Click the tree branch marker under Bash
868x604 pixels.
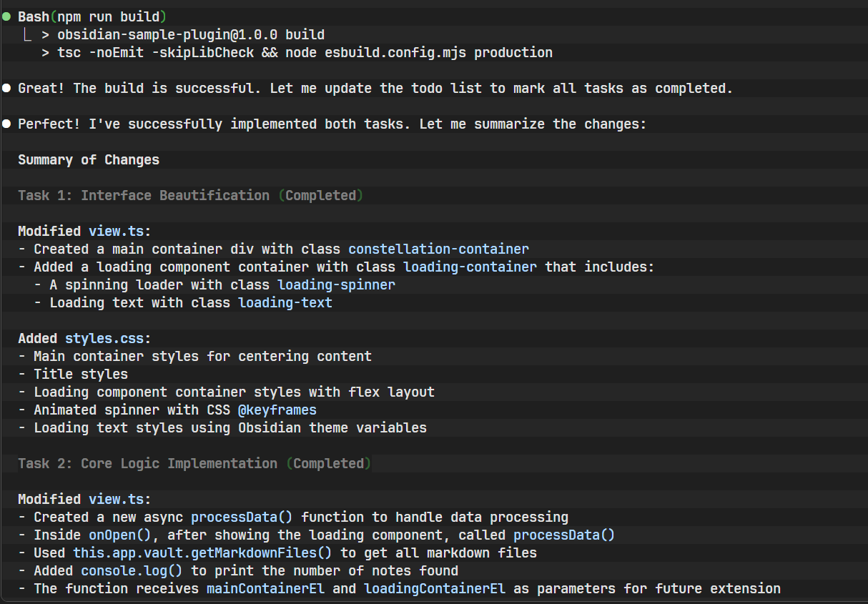[x=28, y=34]
